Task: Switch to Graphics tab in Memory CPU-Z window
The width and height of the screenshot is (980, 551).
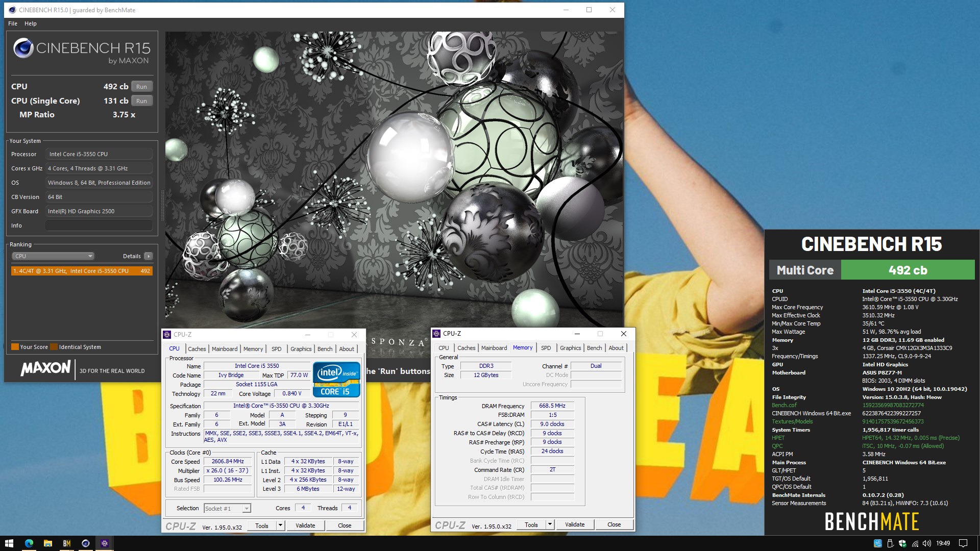Action: click(x=570, y=348)
